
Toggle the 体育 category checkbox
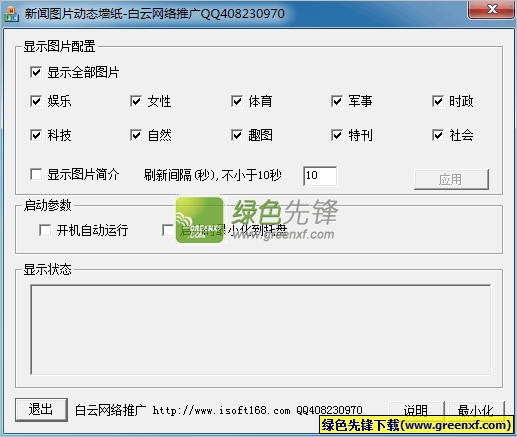pos(236,101)
